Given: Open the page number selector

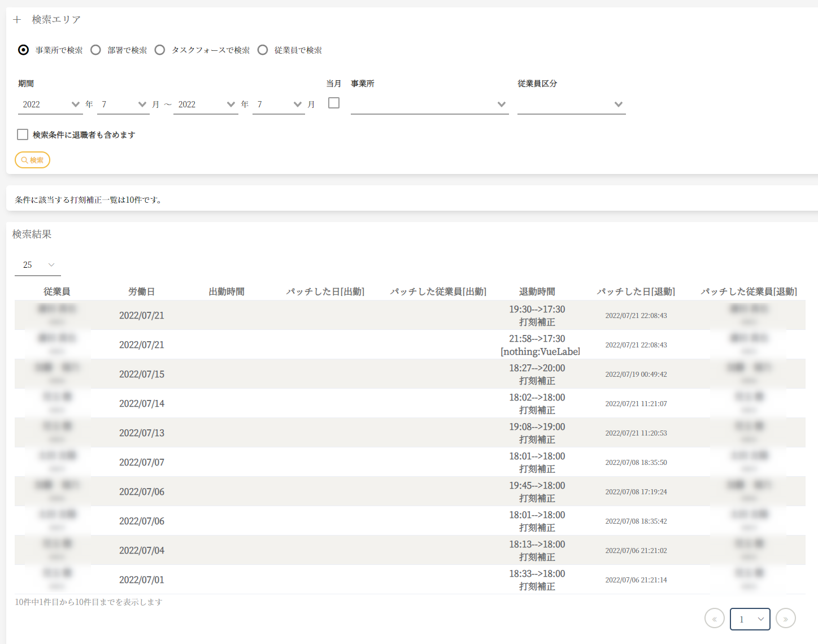Looking at the screenshot, I should coord(750,619).
